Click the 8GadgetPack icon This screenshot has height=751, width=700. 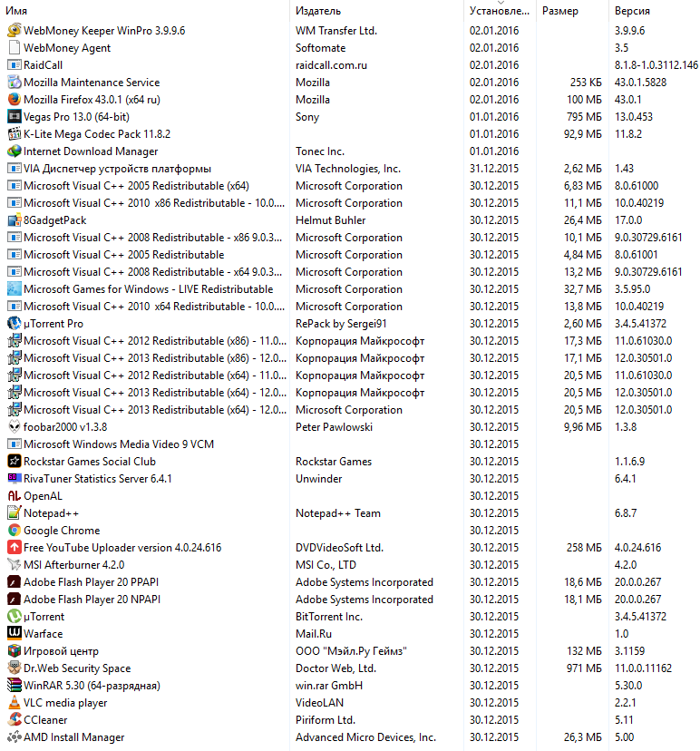(x=15, y=219)
